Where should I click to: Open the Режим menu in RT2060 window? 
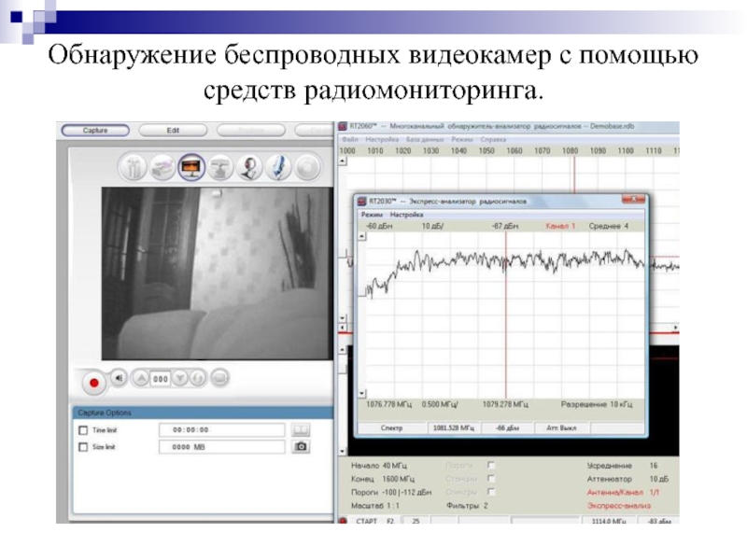point(462,139)
